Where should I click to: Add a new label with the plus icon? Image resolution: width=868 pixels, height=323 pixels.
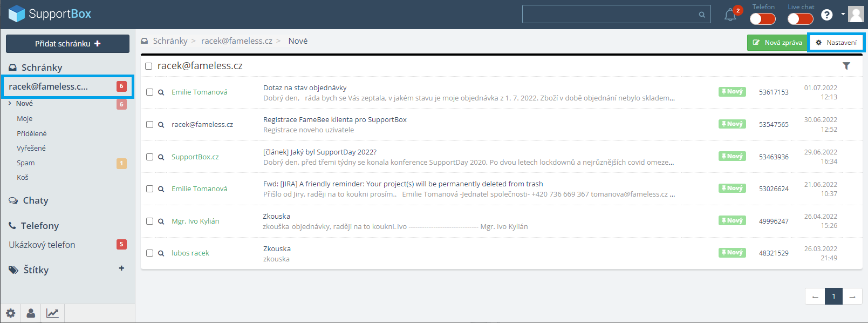pyautogui.click(x=121, y=268)
